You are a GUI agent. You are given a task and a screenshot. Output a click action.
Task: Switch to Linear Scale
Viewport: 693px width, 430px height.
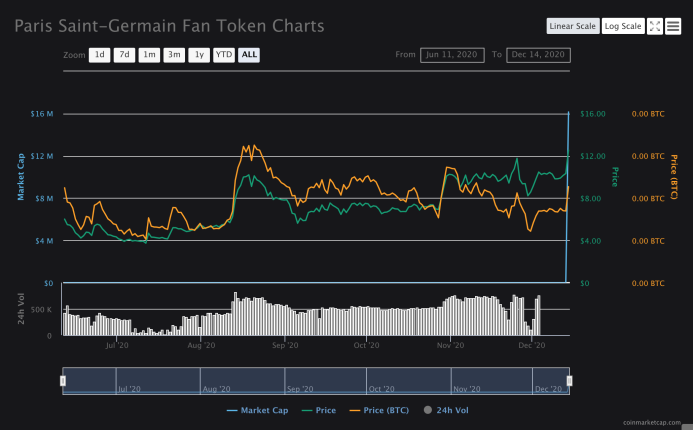pos(573,26)
